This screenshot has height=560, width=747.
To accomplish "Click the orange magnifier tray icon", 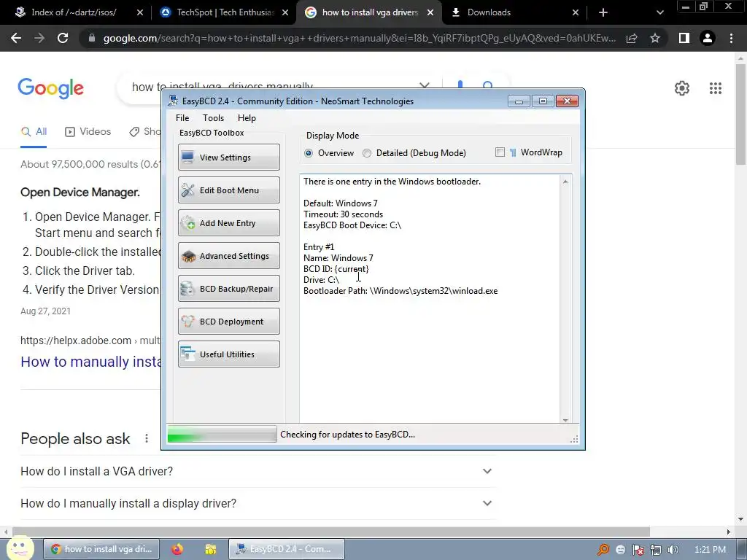I will tap(603, 550).
